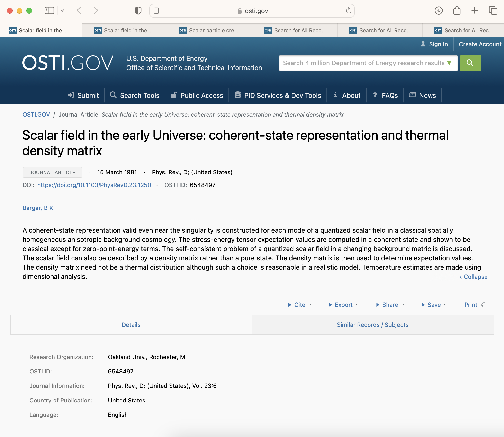Click the Print link
Image resolution: width=504 pixels, height=437 pixels.
click(471, 305)
